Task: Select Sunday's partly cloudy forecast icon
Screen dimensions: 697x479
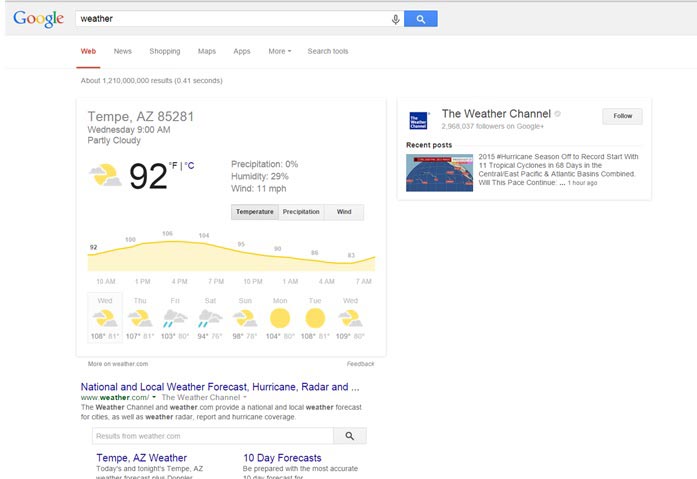Action: [x=245, y=319]
